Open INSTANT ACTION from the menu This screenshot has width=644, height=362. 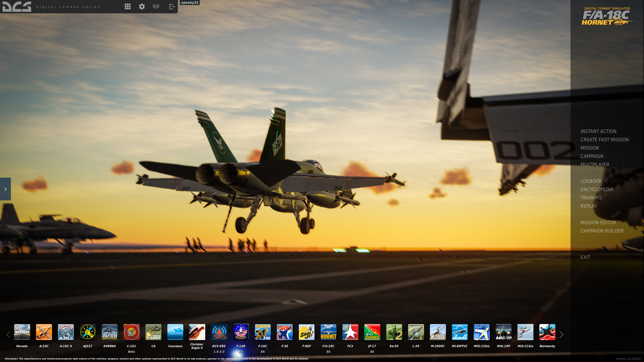click(x=598, y=131)
